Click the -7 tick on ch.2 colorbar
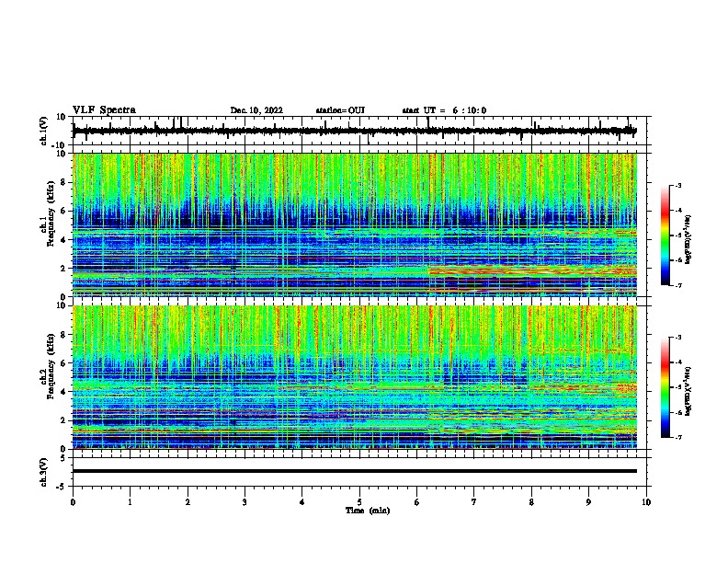The image size is (728, 563). (x=677, y=438)
